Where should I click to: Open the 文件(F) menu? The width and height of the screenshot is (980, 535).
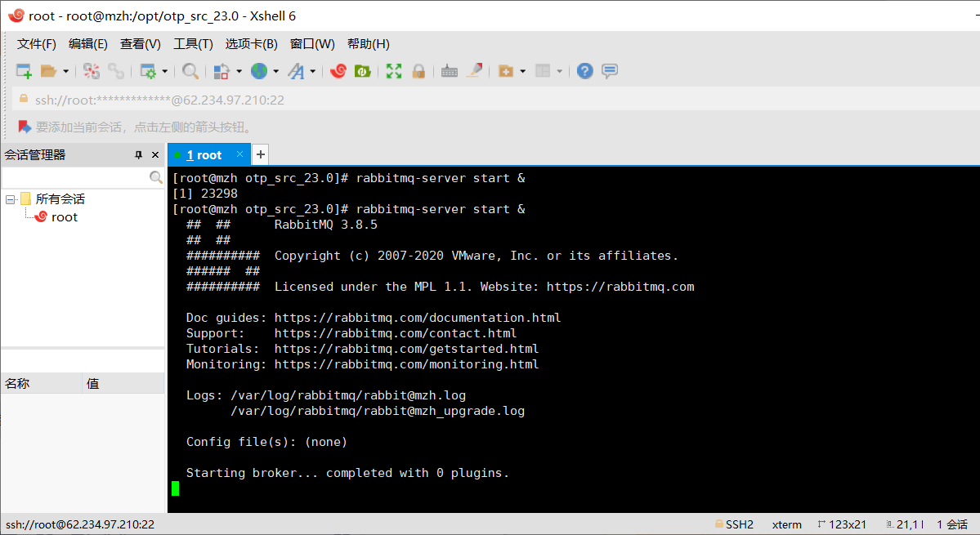pyautogui.click(x=36, y=44)
